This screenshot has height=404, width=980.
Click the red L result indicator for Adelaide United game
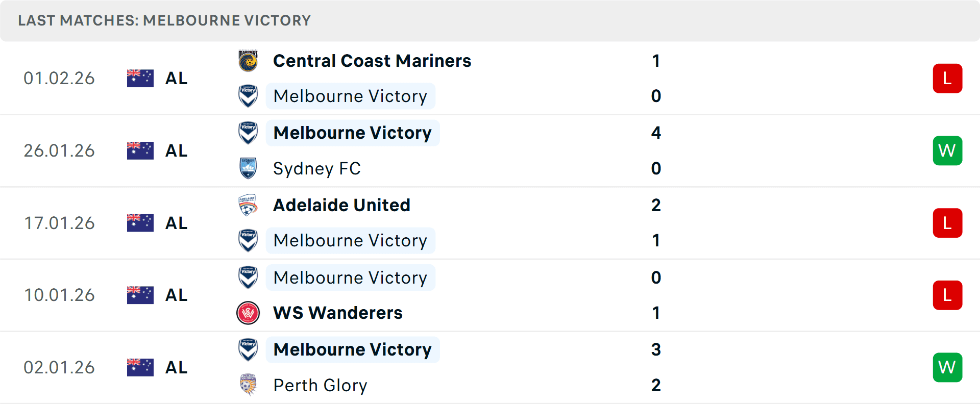tap(947, 223)
